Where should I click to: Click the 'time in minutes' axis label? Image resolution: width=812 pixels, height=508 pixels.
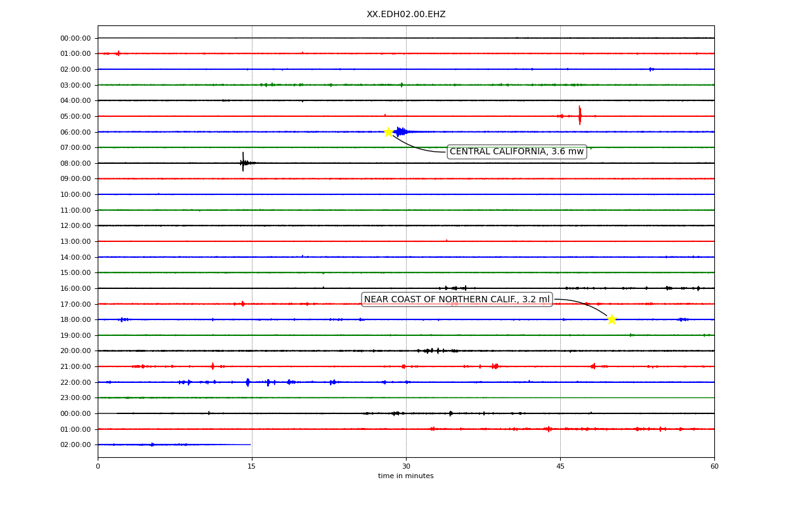click(x=406, y=476)
